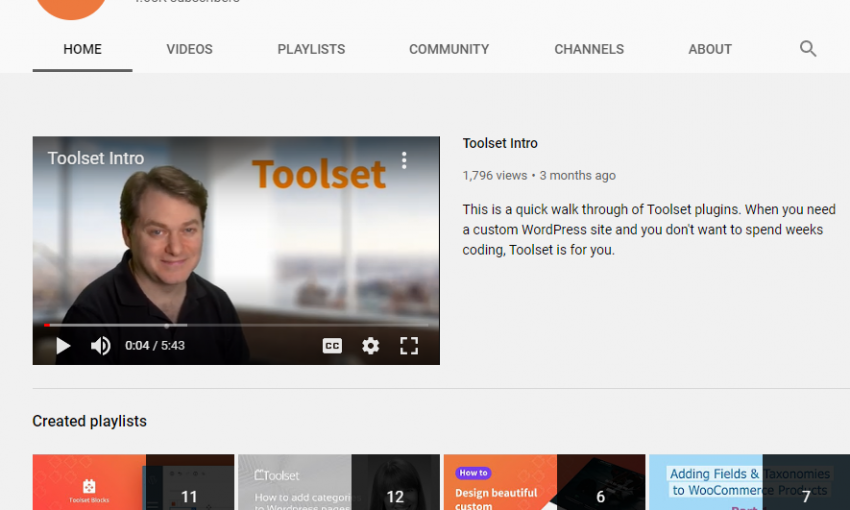Switch the video to fullscreen mode
Image resolution: width=850 pixels, height=510 pixels.
coord(409,345)
